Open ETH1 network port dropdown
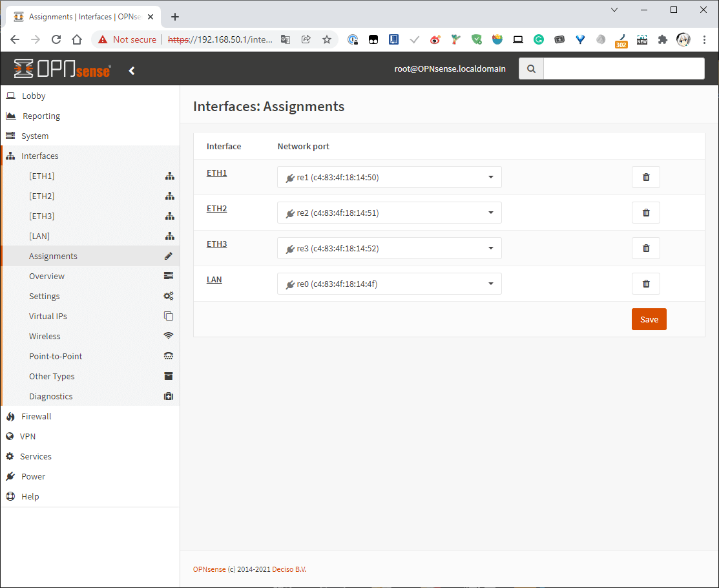 pyautogui.click(x=389, y=177)
